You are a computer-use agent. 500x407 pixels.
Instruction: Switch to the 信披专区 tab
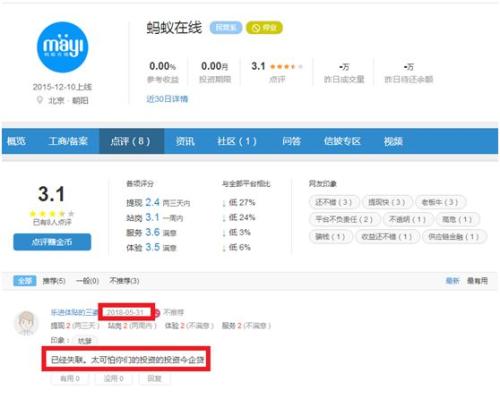[342, 141]
